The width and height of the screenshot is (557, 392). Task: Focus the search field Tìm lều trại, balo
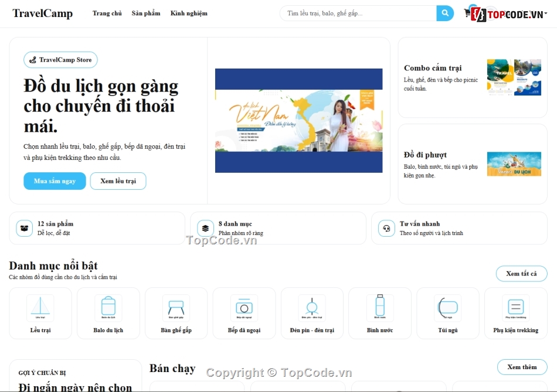click(358, 13)
